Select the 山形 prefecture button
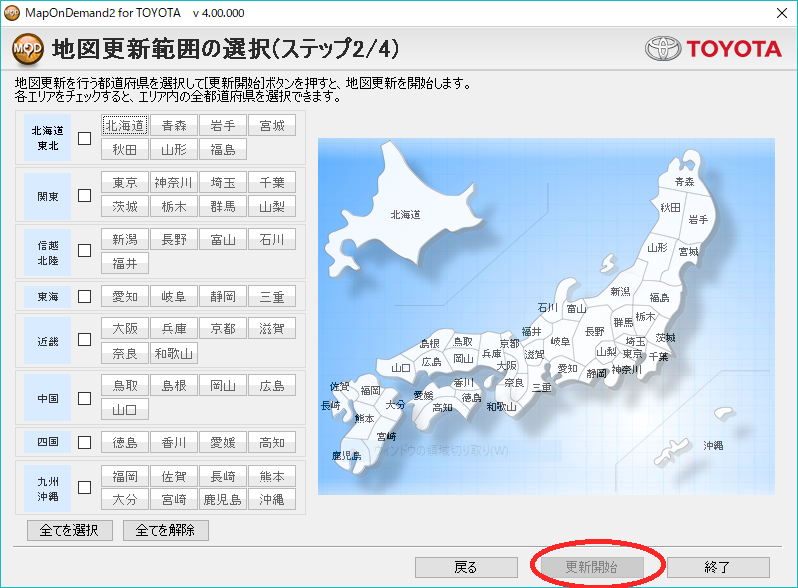 click(x=174, y=149)
